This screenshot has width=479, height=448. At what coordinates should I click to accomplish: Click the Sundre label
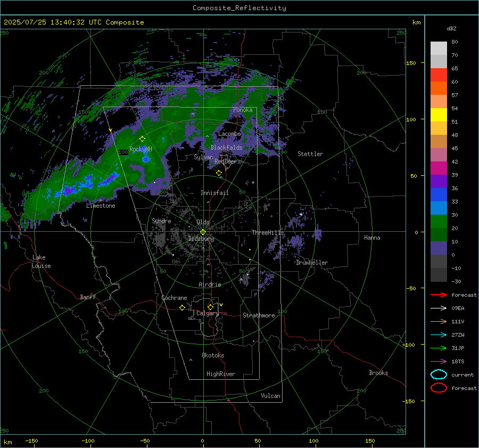[161, 221]
